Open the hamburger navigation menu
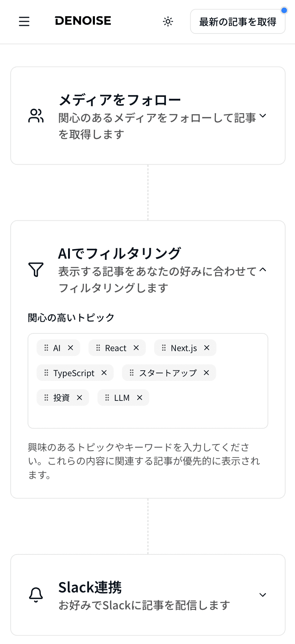 point(24,22)
